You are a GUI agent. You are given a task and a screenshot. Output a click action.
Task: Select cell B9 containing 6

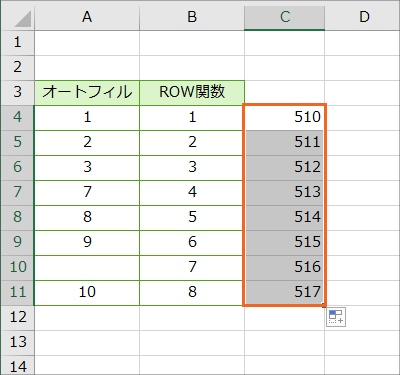192,243
